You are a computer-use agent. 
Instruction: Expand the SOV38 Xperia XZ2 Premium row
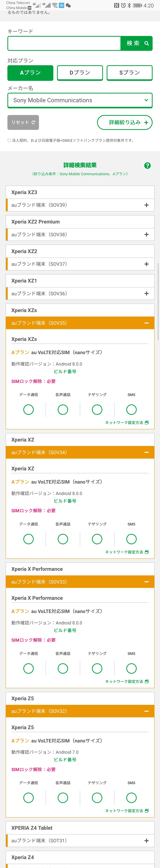pos(146,234)
